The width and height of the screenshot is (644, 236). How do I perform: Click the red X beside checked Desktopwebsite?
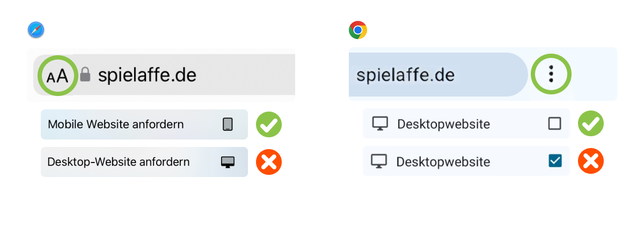point(591,161)
